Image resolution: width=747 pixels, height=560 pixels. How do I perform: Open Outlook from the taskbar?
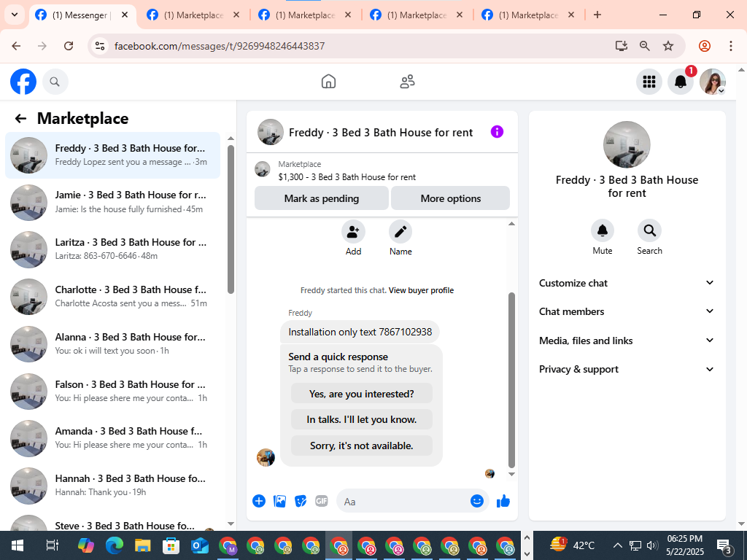pos(198,545)
